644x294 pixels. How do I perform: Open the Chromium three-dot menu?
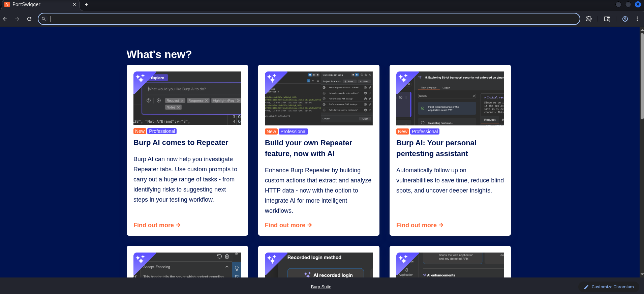[x=637, y=19]
